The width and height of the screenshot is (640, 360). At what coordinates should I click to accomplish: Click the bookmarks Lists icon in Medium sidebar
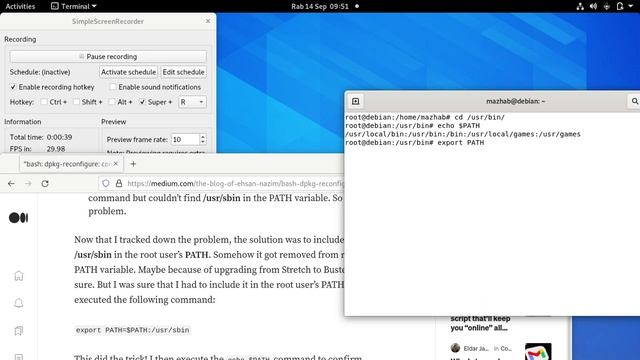[x=19, y=331]
